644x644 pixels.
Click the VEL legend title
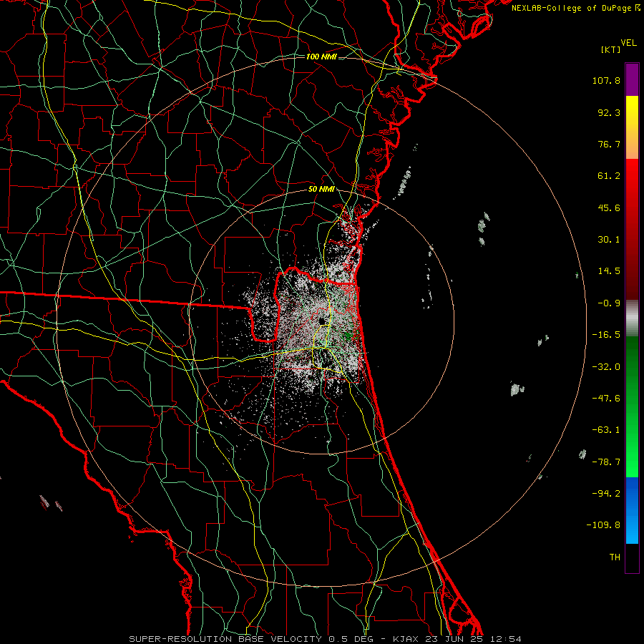pyautogui.click(x=628, y=43)
